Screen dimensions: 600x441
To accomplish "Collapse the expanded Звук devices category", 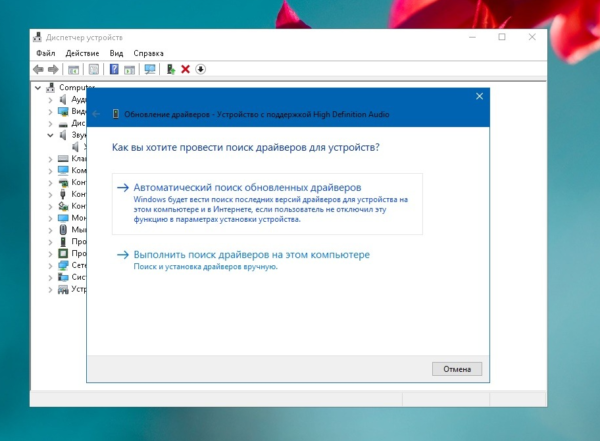I will pyautogui.click(x=51, y=134).
